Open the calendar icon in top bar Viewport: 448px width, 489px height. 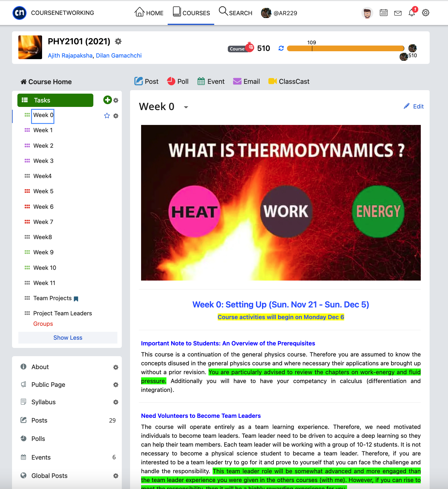click(383, 13)
